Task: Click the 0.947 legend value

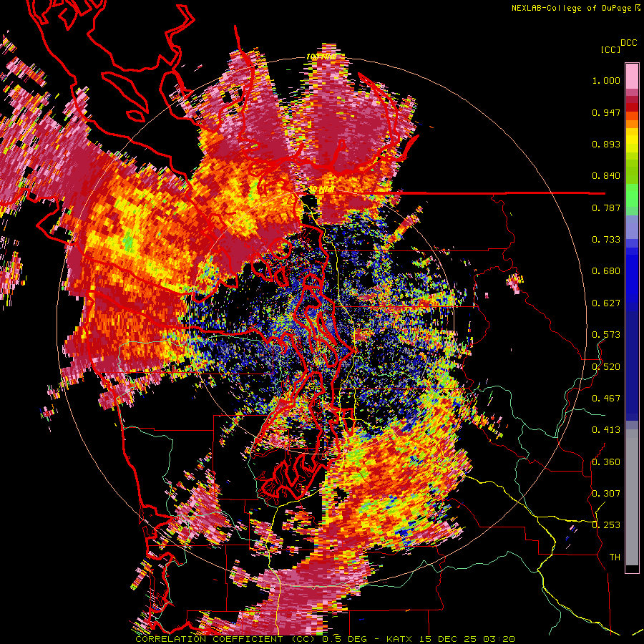Action: coord(606,112)
